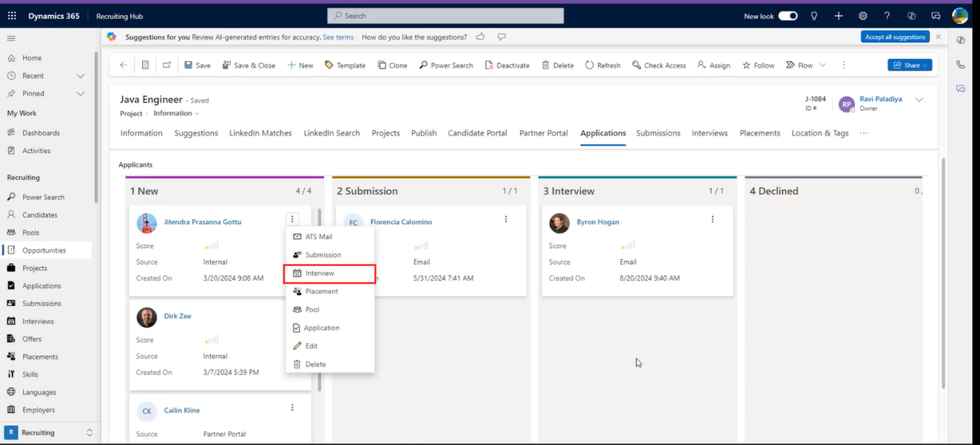Open the phone dialer icon on right rail
980x445 pixels.
[961, 64]
